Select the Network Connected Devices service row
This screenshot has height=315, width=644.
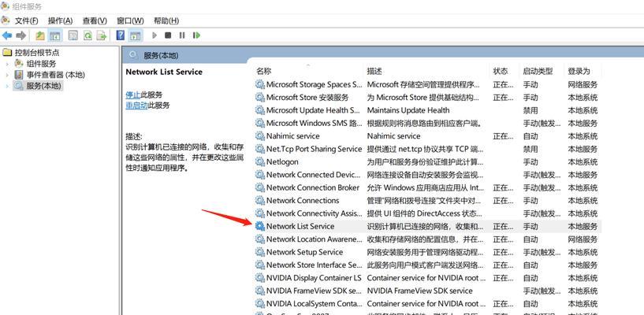pos(427,175)
